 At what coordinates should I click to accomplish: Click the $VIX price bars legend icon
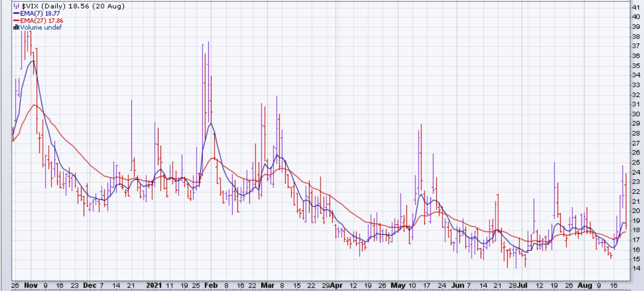16,6
